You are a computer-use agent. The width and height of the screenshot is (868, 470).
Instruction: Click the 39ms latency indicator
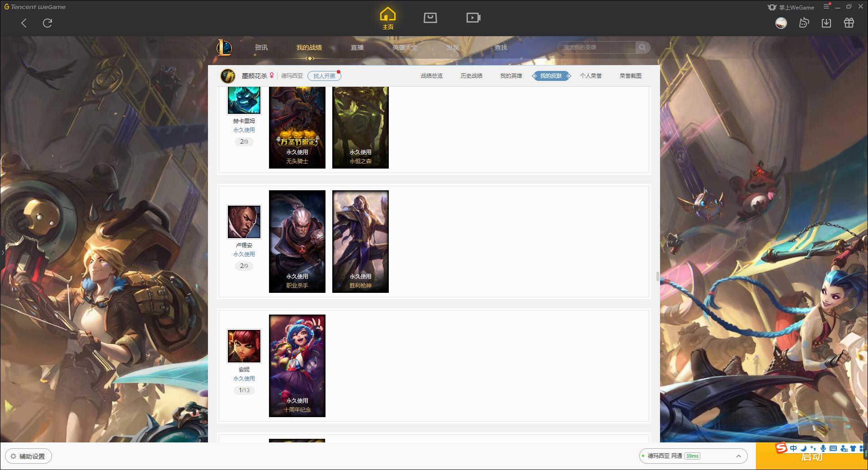[692, 456]
